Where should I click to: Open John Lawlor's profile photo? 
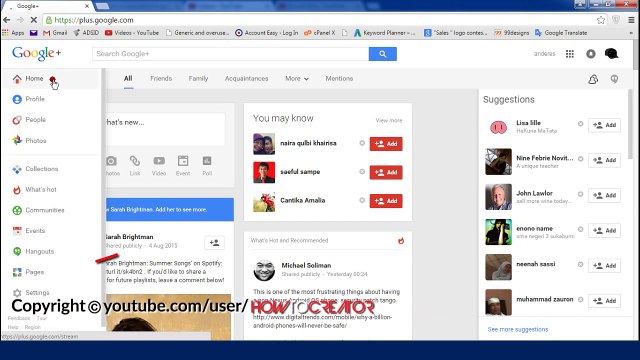pyautogui.click(x=498, y=197)
